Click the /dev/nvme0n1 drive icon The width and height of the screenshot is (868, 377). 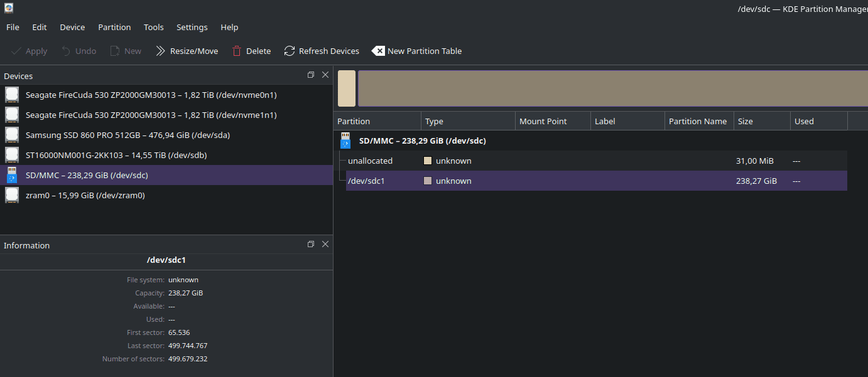(12, 95)
